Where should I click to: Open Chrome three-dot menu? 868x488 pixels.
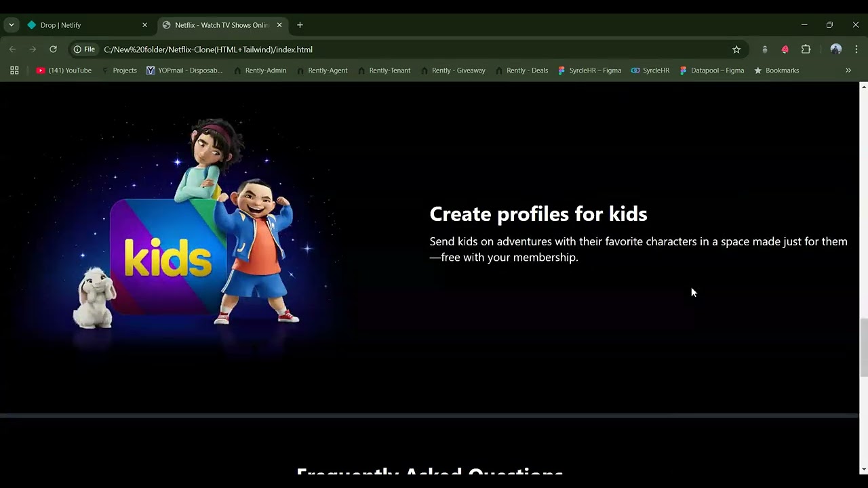(x=856, y=49)
